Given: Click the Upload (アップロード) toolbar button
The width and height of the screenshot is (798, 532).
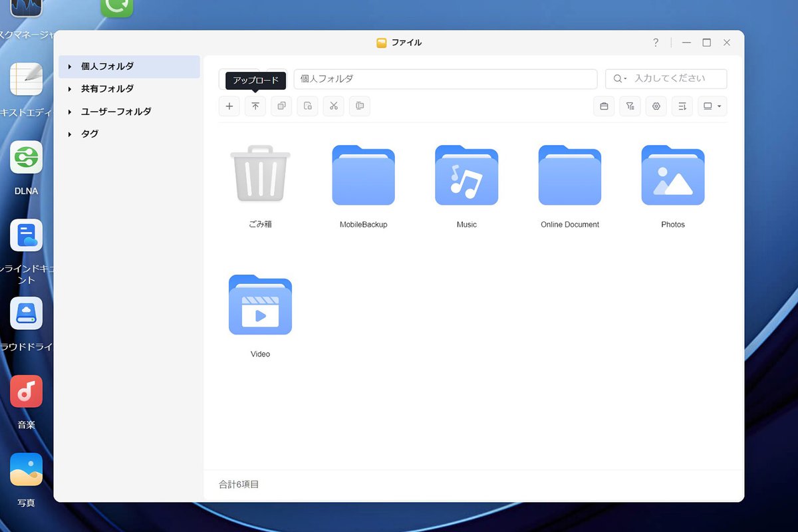Looking at the screenshot, I should coord(255,106).
